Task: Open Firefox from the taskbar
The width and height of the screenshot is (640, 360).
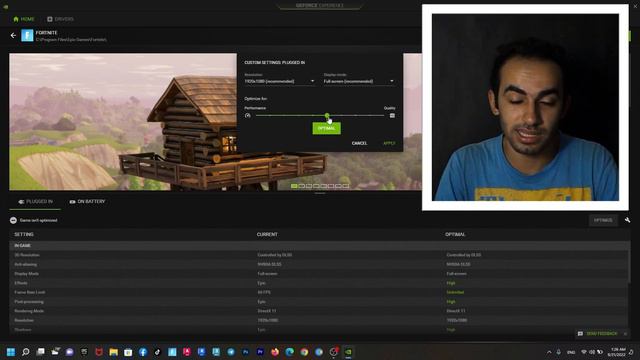Action: click(x=275, y=352)
